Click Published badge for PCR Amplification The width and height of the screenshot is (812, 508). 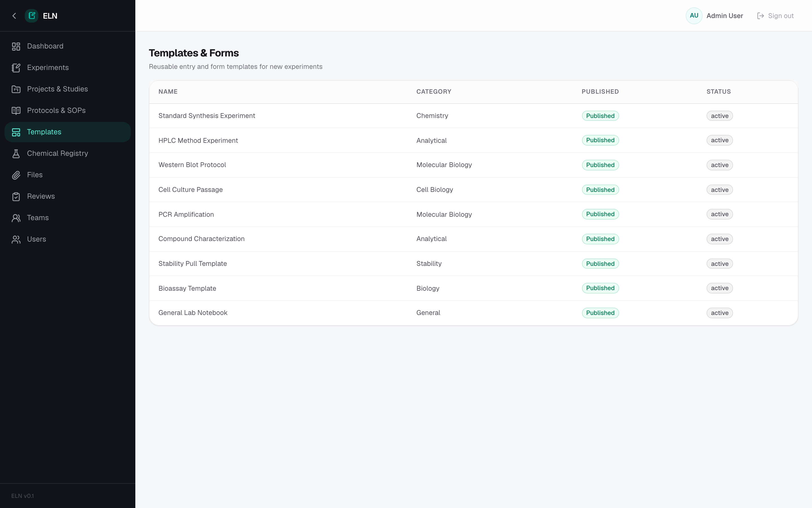(x=600, y=214)
